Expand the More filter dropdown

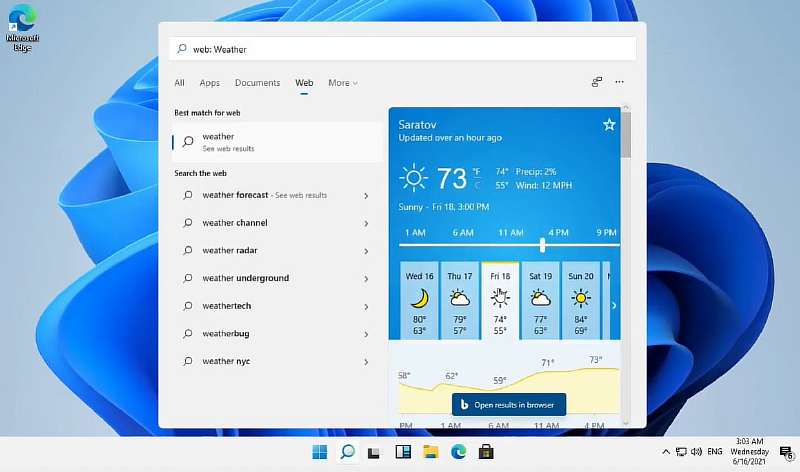click(x=343, y=83)
